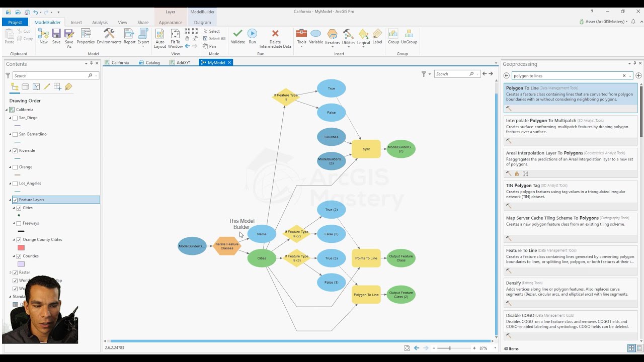Show List By Selection view

point(36,87)
